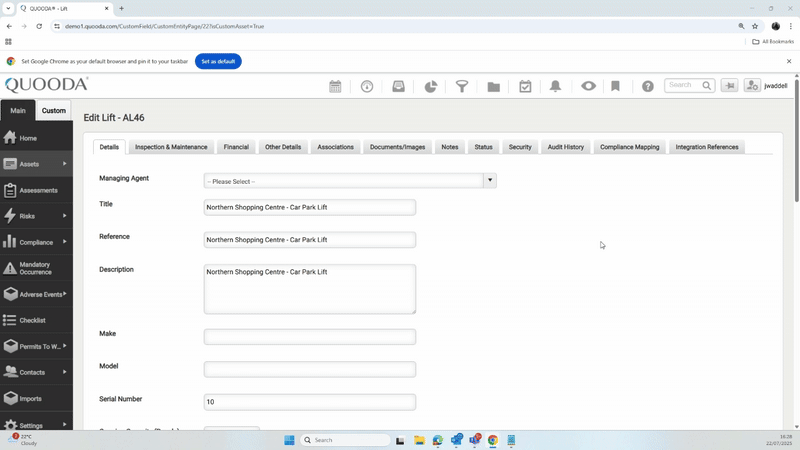Click the inbox tray icon
The image size is (800, 450).
coord(398,86)
